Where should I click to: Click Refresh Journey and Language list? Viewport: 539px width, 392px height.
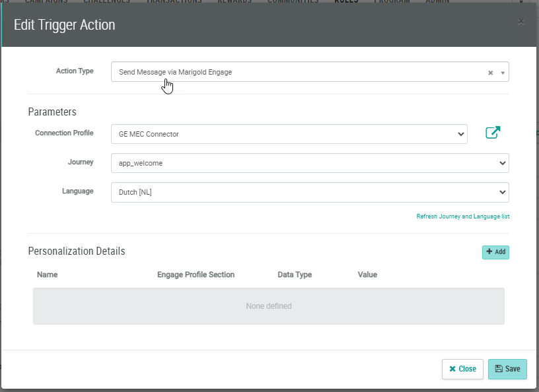(462, 216)
